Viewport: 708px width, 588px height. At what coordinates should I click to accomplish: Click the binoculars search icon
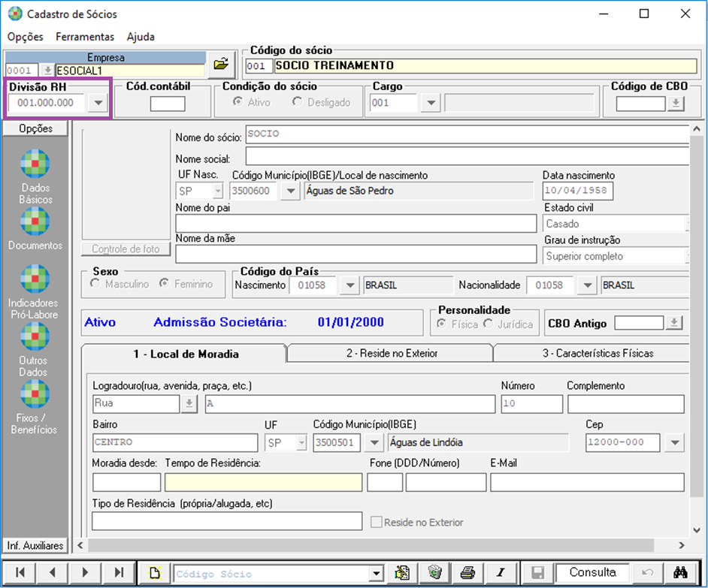click(680, 573)
